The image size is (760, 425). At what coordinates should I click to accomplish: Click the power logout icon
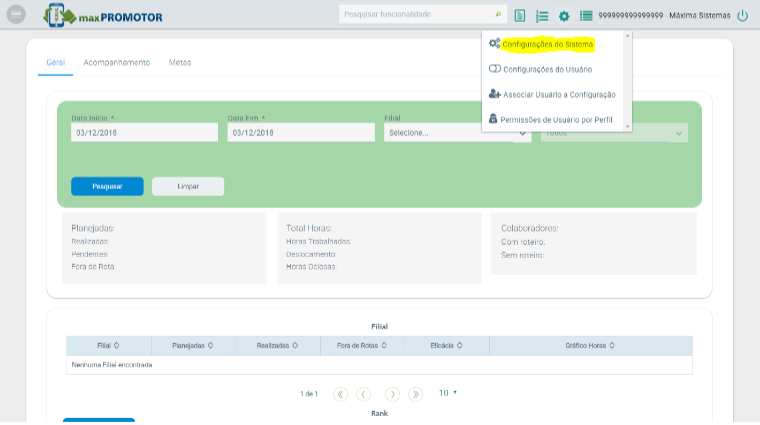point(742,16)
